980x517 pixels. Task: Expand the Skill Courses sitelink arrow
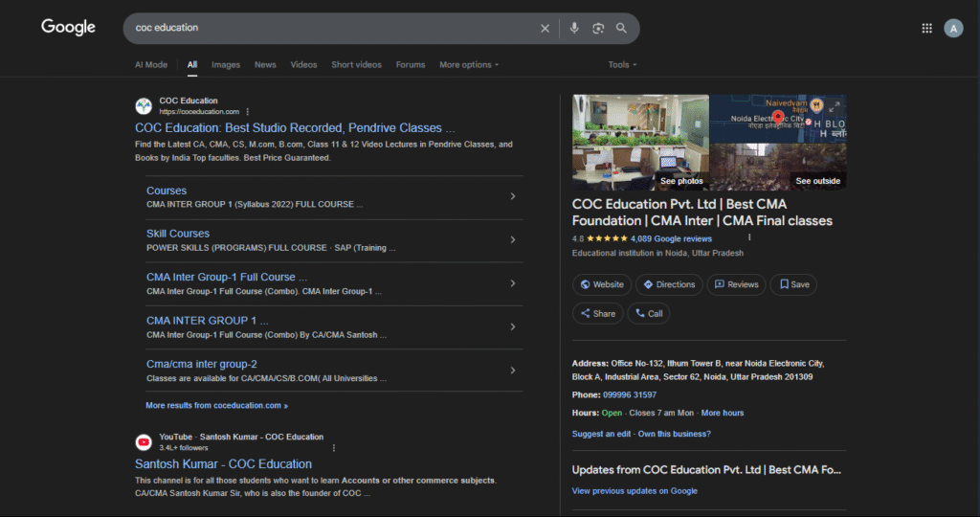tap(513, 239)
